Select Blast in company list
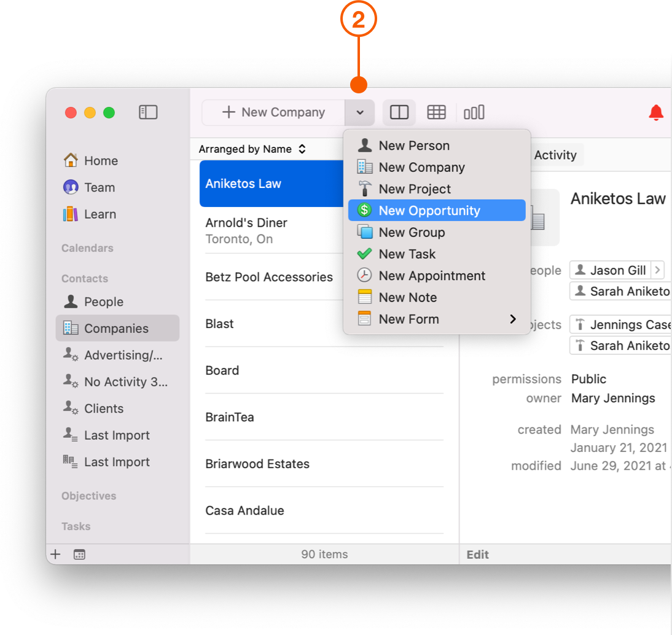 [324, 324]
